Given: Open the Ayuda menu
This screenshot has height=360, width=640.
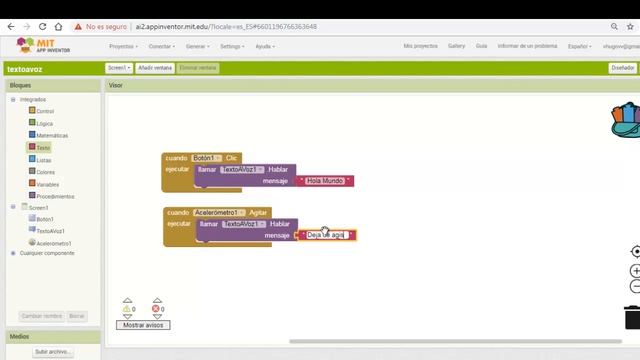Looking at the screenshot, I should click(265, 46).
